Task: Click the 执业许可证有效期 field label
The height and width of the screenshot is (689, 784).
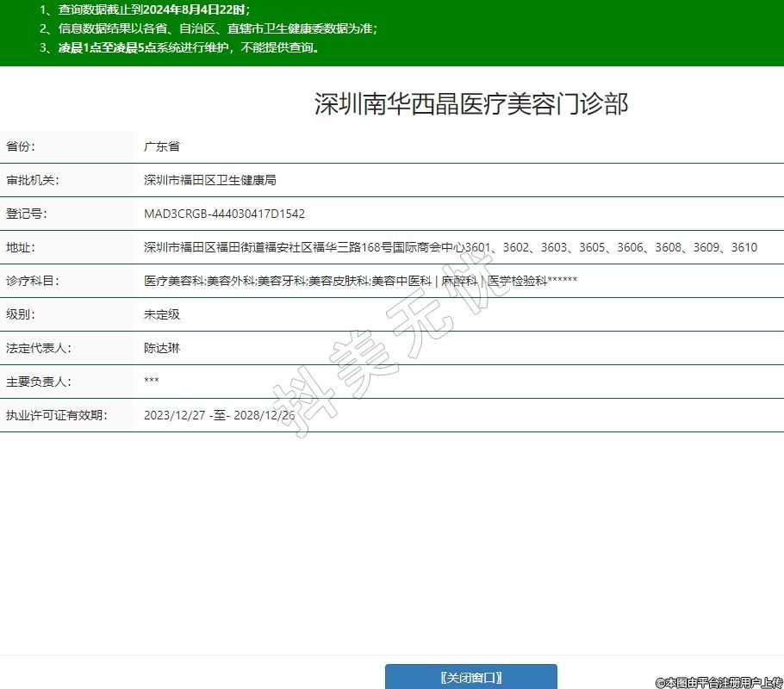Action: [56, 415]
